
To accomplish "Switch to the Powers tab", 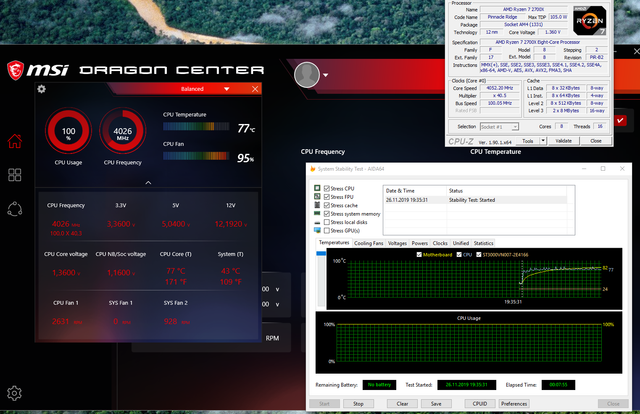I will 420,243.
